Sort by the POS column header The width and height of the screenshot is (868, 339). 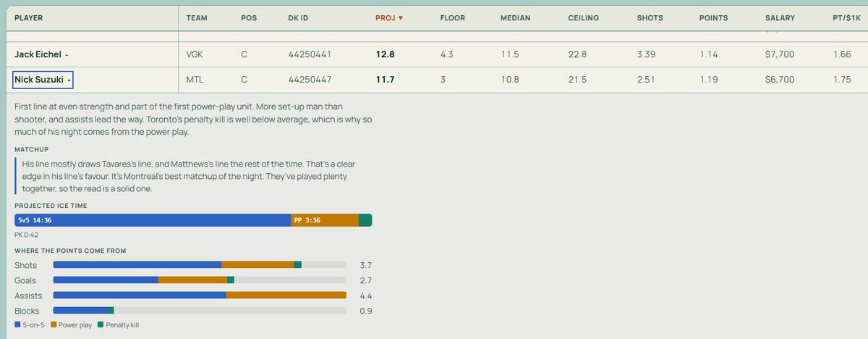(248, 17)
